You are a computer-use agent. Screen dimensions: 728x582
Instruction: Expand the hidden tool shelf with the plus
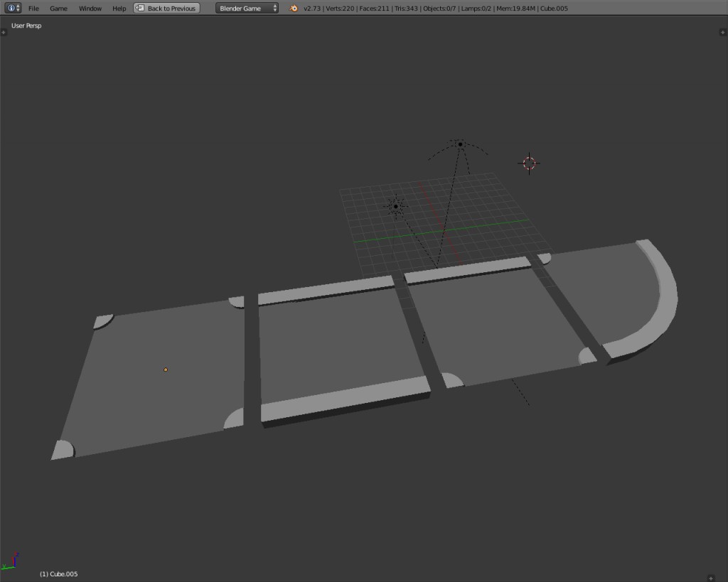tap(4, 32)
